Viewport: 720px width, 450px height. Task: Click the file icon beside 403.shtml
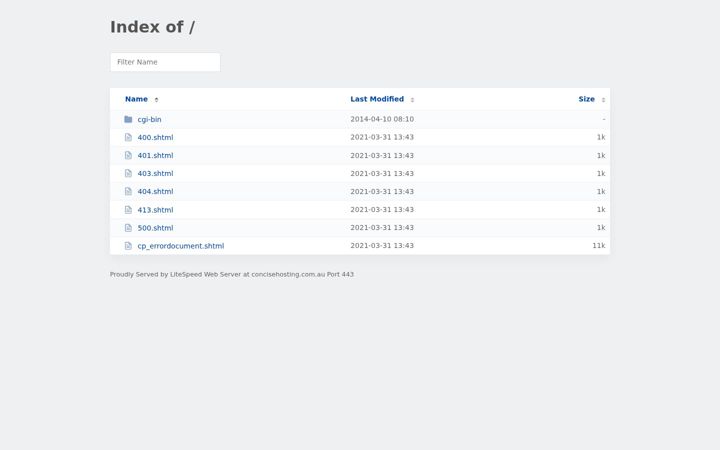click(x=128, y=174)
